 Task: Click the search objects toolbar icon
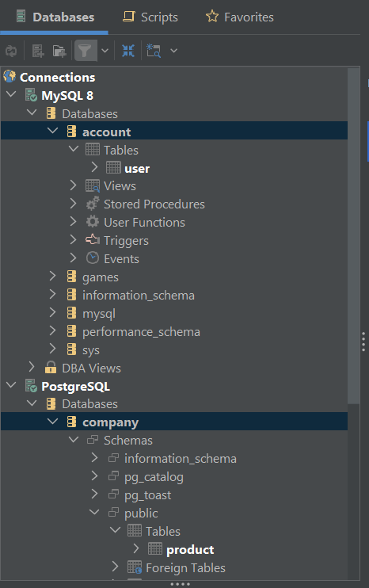[154, 51]
